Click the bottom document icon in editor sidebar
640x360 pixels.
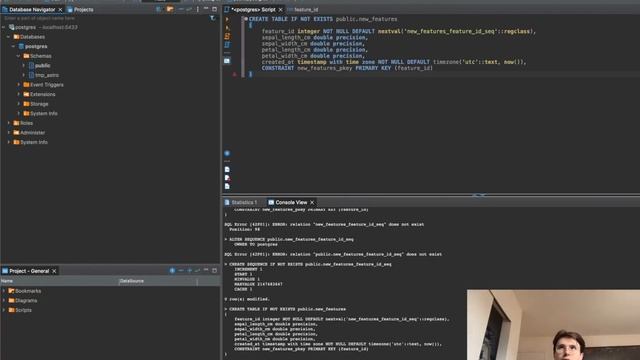227,187
